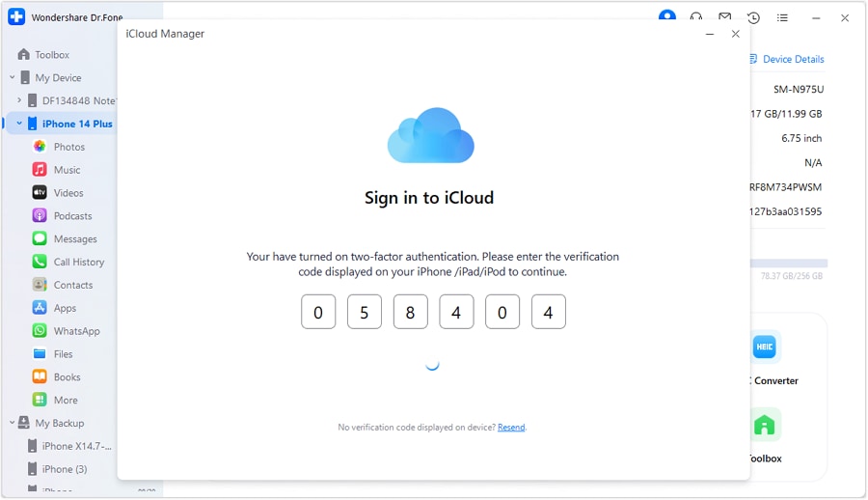The image size is (868, 500).
Task: Click the My Backup drive icon
Action: pos(24,423)
